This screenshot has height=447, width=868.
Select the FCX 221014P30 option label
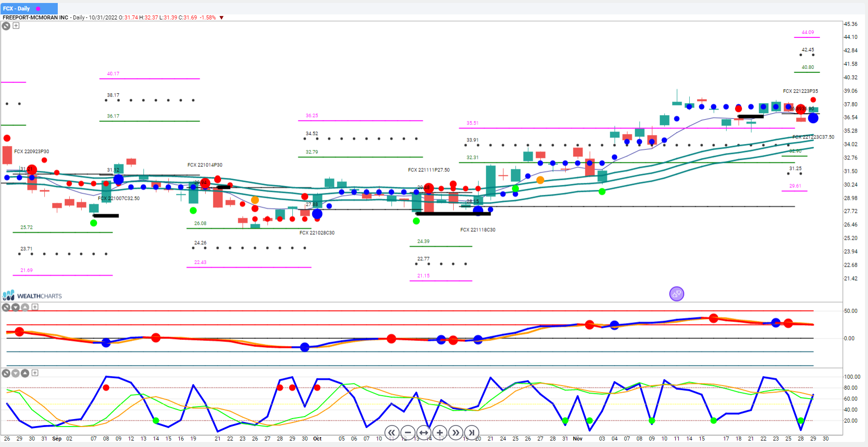205,165
